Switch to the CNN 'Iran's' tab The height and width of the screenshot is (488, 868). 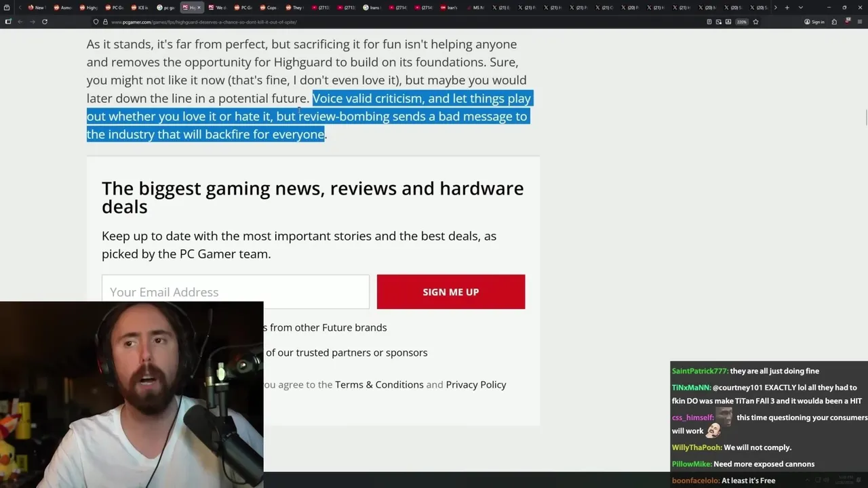(449, 7)
